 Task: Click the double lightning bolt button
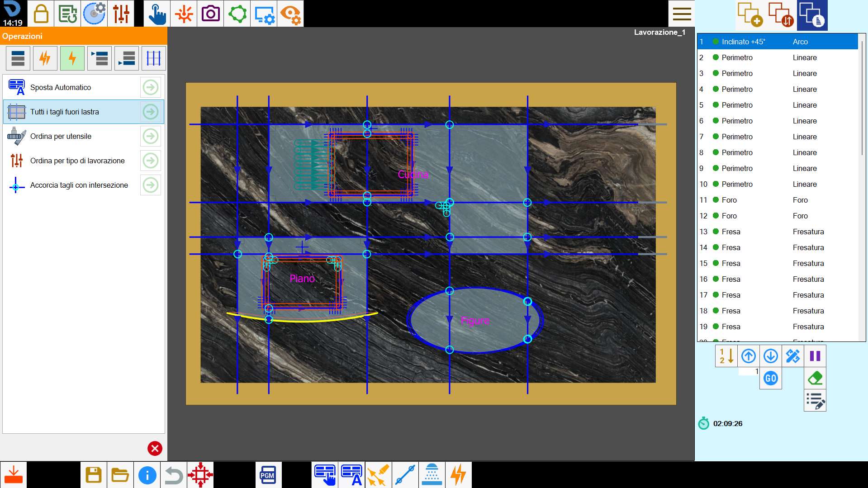click(45, 58)
